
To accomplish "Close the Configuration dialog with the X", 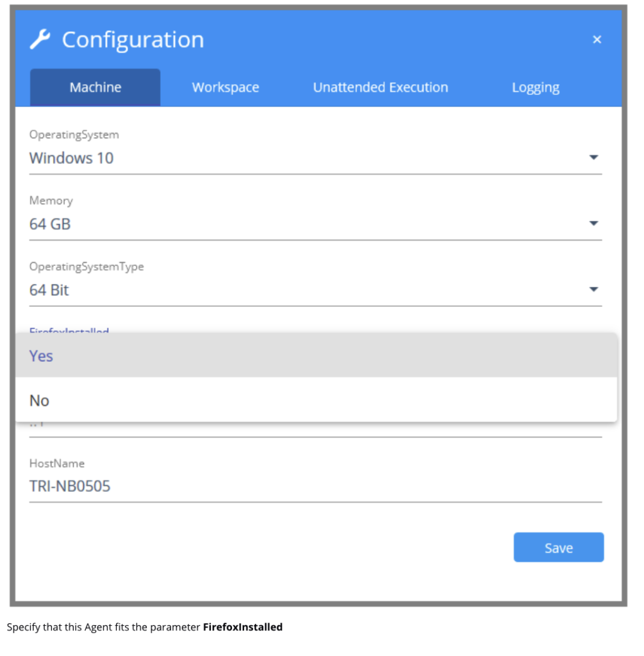I will coord(597,40).
